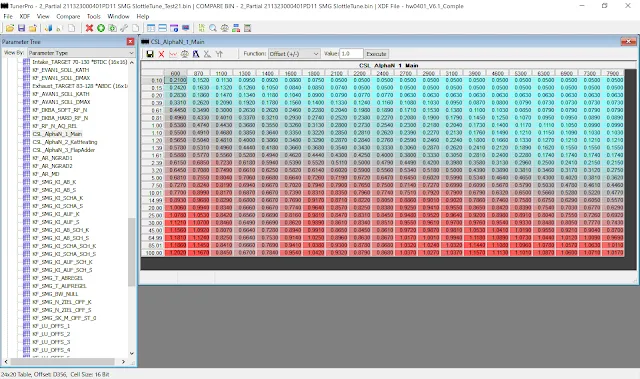Click the Parameter Tree vertical scrollbar thumb

point(131,252)
